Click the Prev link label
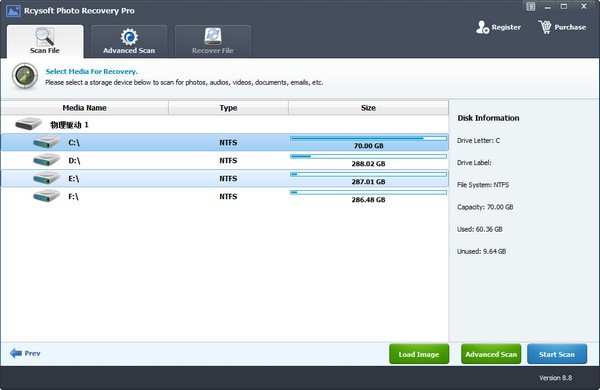 click(33, 353)
